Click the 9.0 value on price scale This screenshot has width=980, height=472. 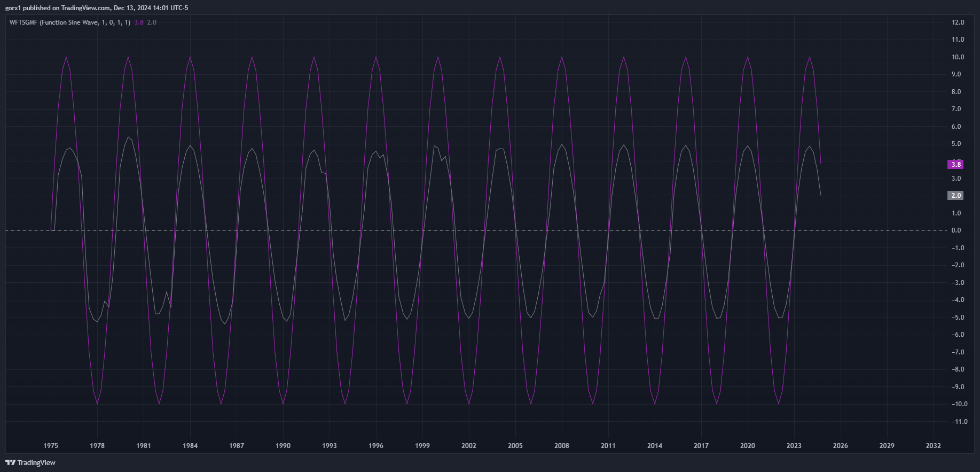coord(956,74)
